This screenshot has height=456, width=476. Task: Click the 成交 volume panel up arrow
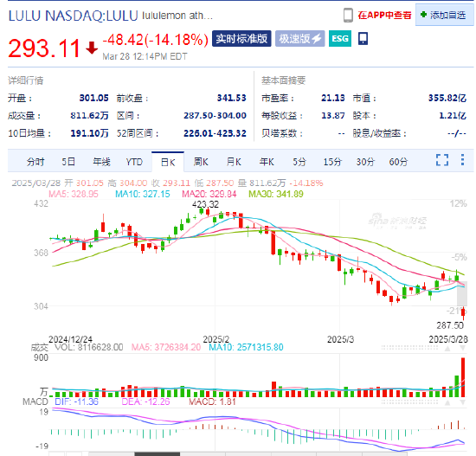pos(447,349)
